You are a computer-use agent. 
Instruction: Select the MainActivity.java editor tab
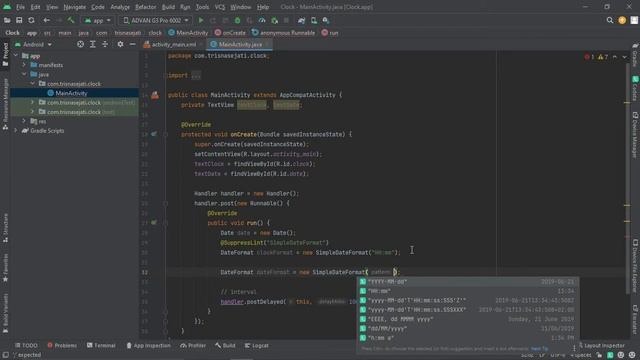[240, 44]
